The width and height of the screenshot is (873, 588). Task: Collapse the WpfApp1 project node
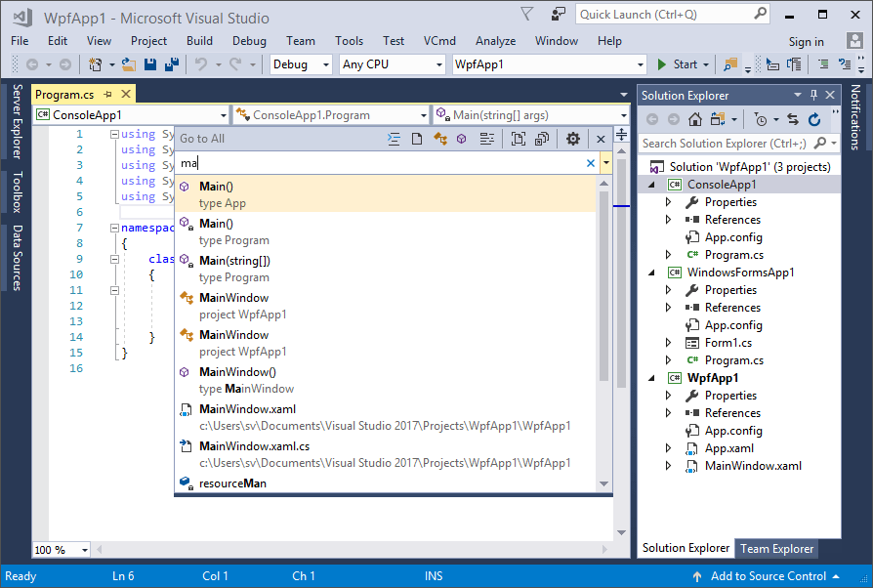pos(652,378)
